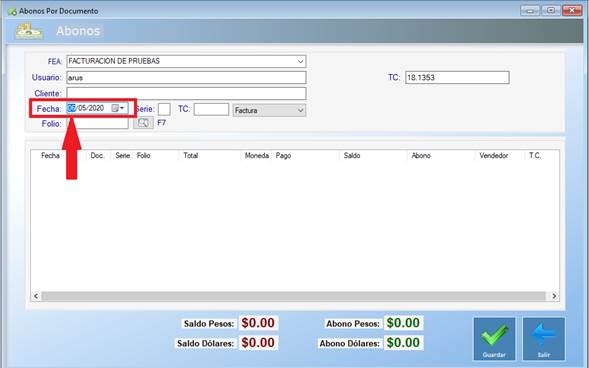Click the Usuario input field

click(186, 78)
